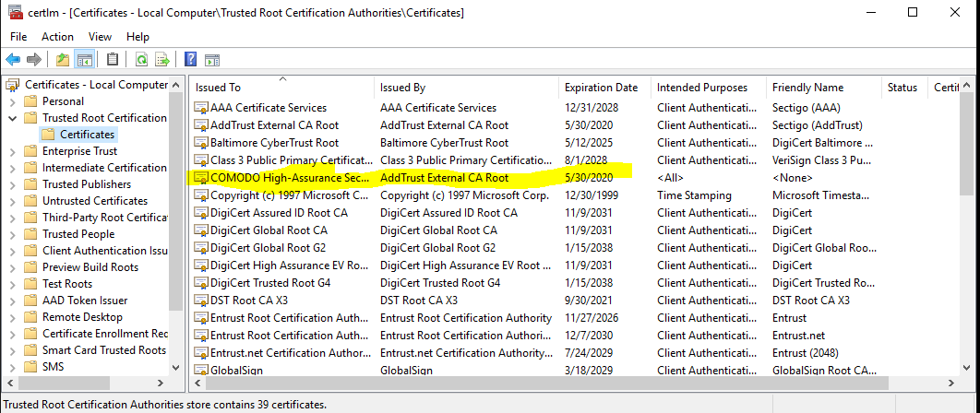Click folder icon next to Untrusted Certificates
Viewport: 980px width, 413px height.
(30, 201)
